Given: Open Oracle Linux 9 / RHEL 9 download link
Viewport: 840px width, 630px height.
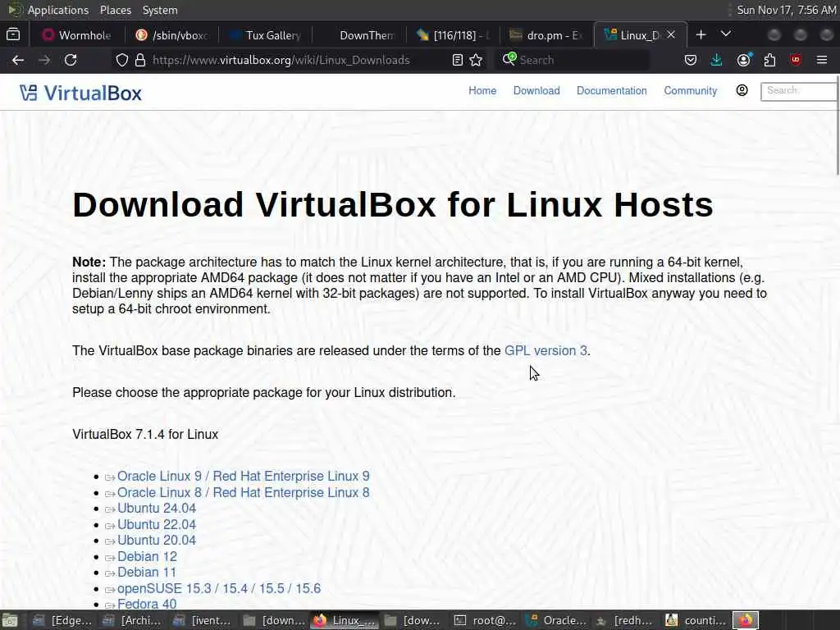Looking at the screenshot, I should pos(243,476).
